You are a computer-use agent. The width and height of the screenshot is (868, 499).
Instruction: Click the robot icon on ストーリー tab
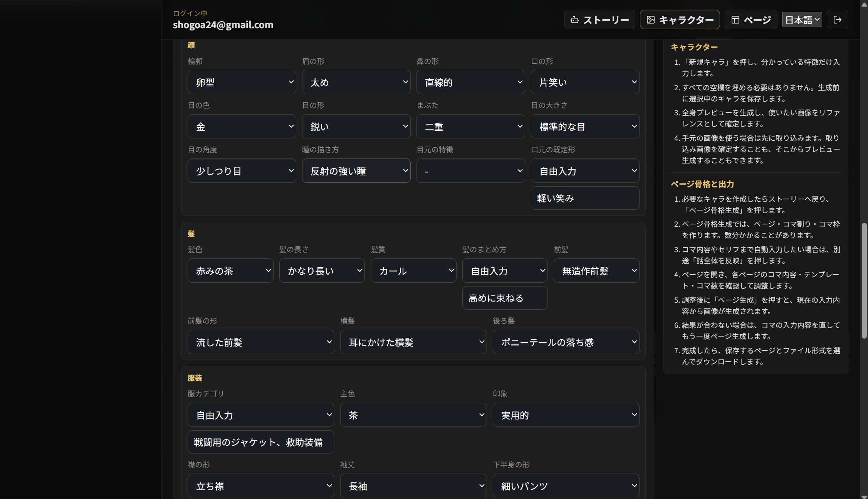[x=574, y=20]
